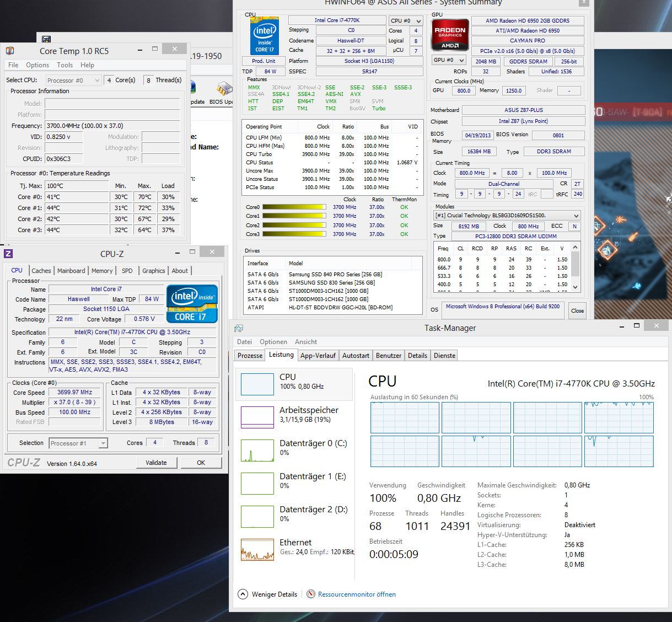Viewport: 672px width, 622px height.
Task: Select the Arbeitsspeicher graph in sidebar
Action: [x=257, y=417]
